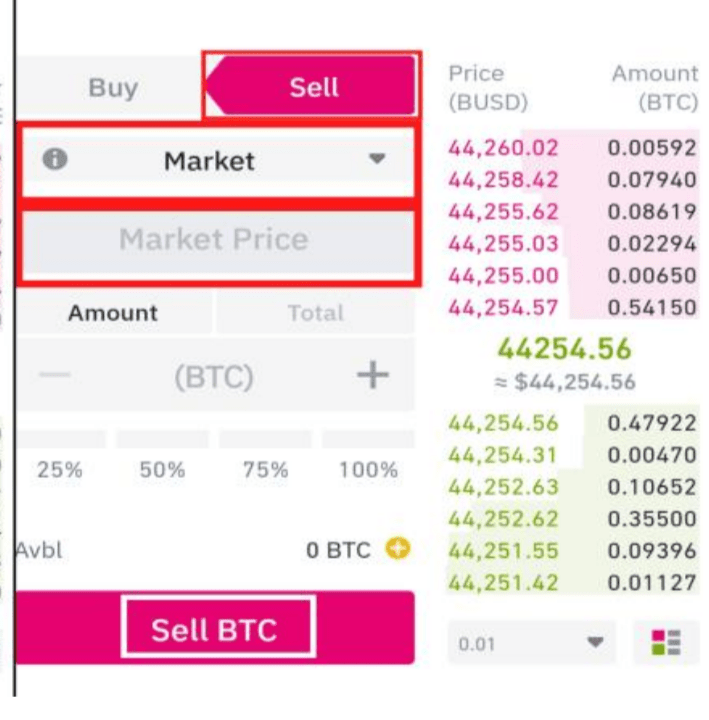The image size is (709, 720).
Task: Select the Total toggle option
Action: [315, 313]
